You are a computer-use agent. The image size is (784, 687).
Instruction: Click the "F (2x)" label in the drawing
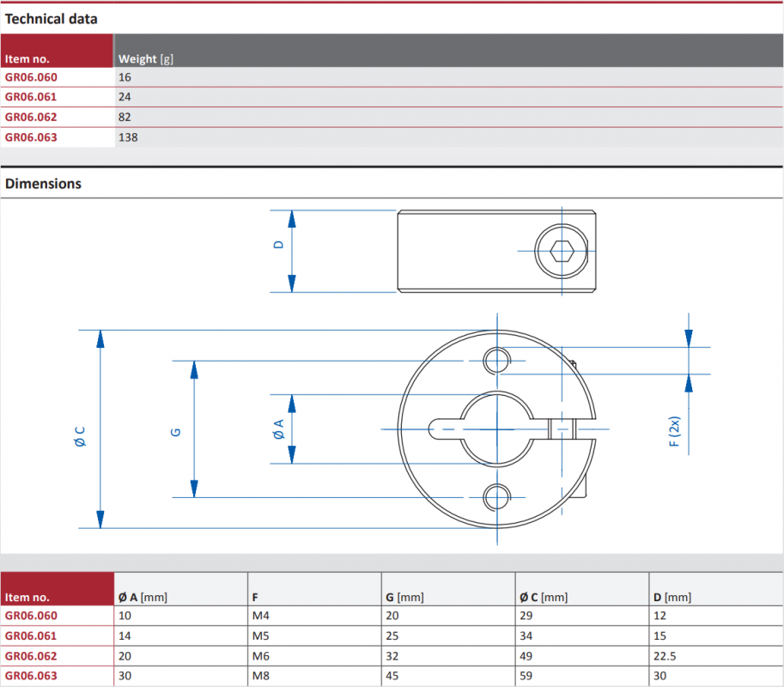[674, 431]
